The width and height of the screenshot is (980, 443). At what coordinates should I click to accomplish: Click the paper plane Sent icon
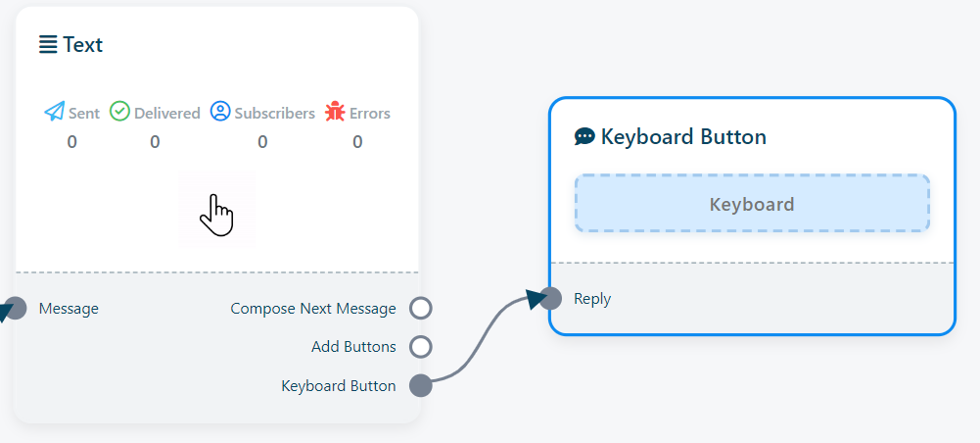[x=55, y=112]
